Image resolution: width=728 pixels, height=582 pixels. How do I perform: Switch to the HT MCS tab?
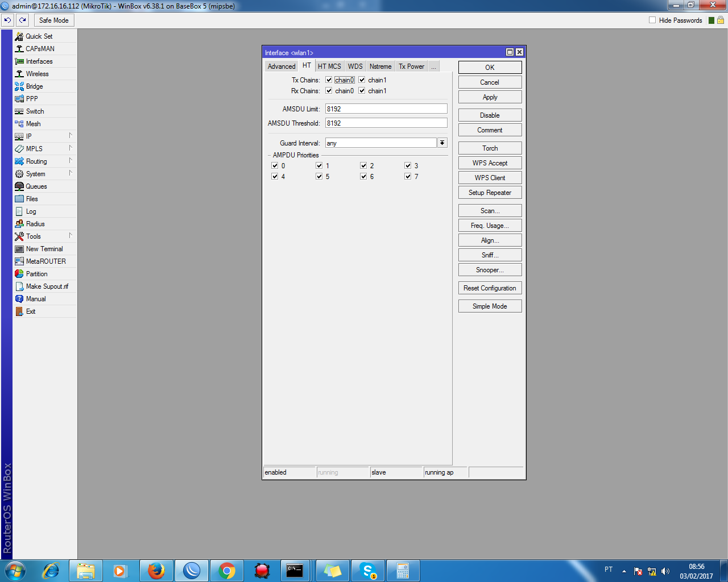coord(329,66)
